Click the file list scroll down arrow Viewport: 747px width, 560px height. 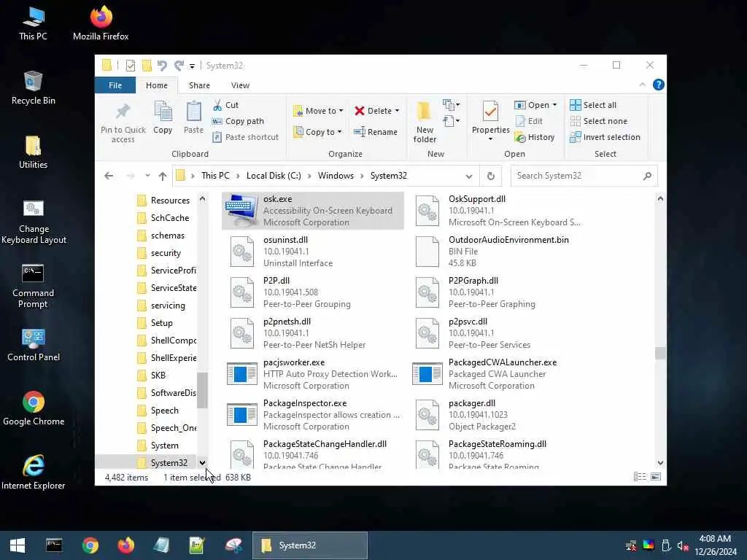(x=660, y=463)
